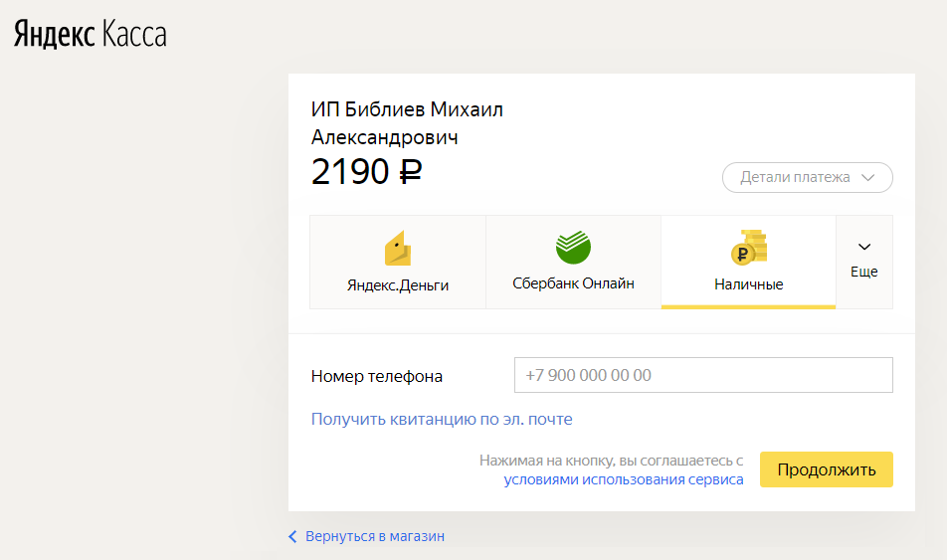
Task: Click the Продолжить button
Action: pos(827,469)
